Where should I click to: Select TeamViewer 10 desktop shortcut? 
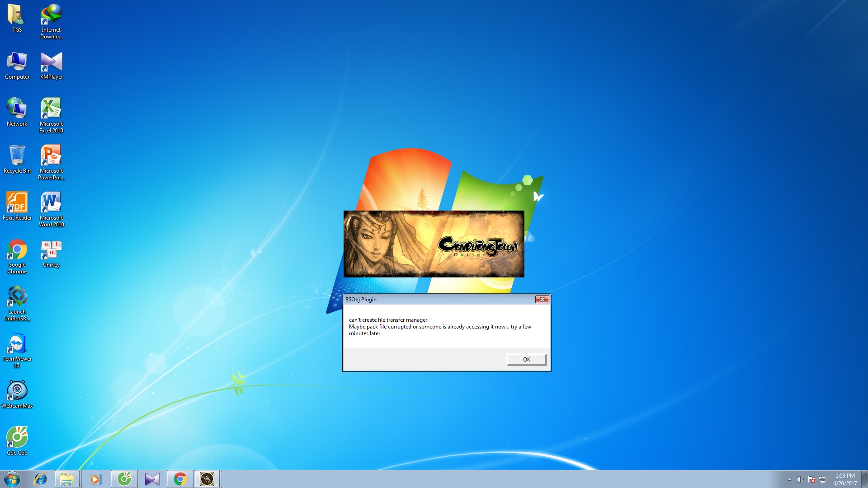pos(17,350)
